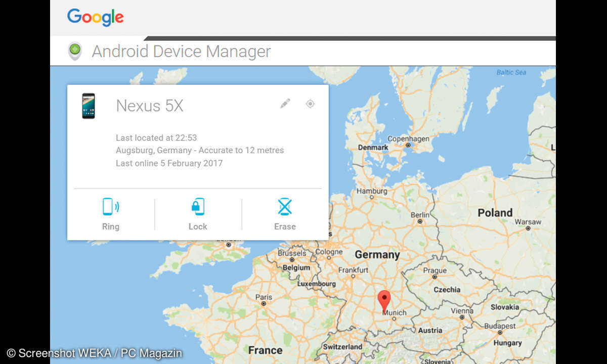Click the Baltic Sea label on map

[x=511, y=72]
